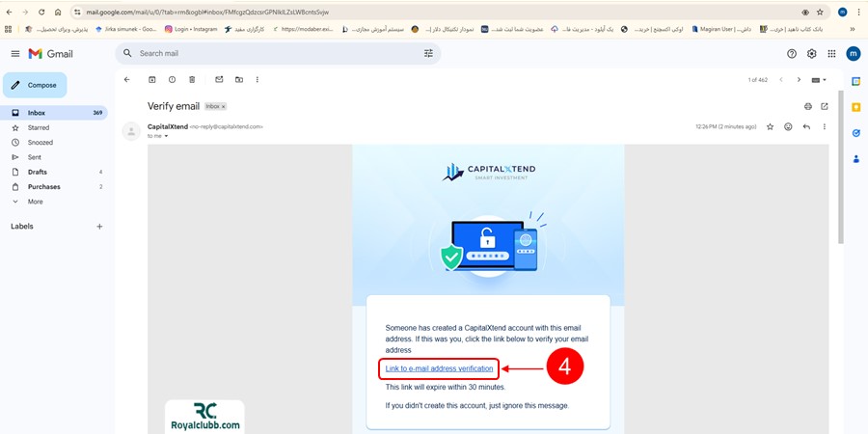Viewport: 868px width, 434px height.
Task: Open Login • Instagram bookmark
Action: coord(191,29)
